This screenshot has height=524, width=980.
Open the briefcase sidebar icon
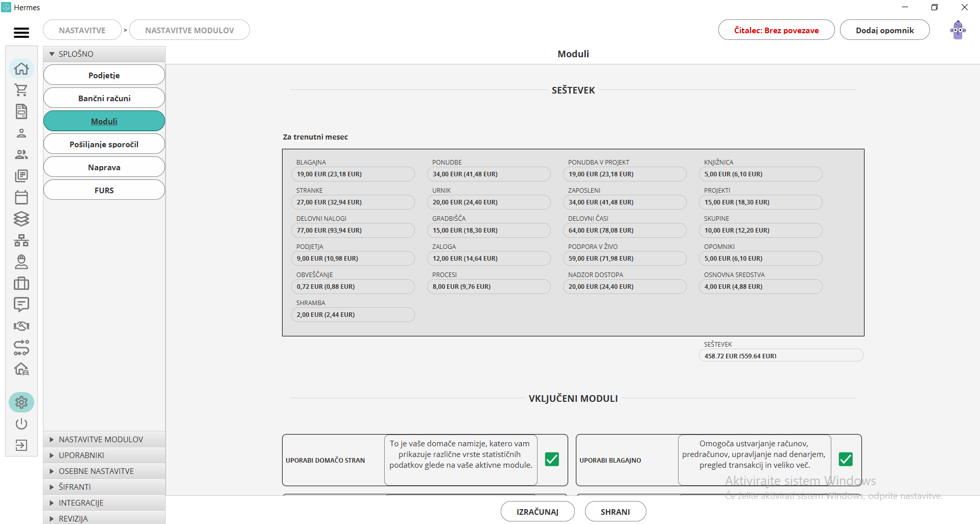(21, 283)
